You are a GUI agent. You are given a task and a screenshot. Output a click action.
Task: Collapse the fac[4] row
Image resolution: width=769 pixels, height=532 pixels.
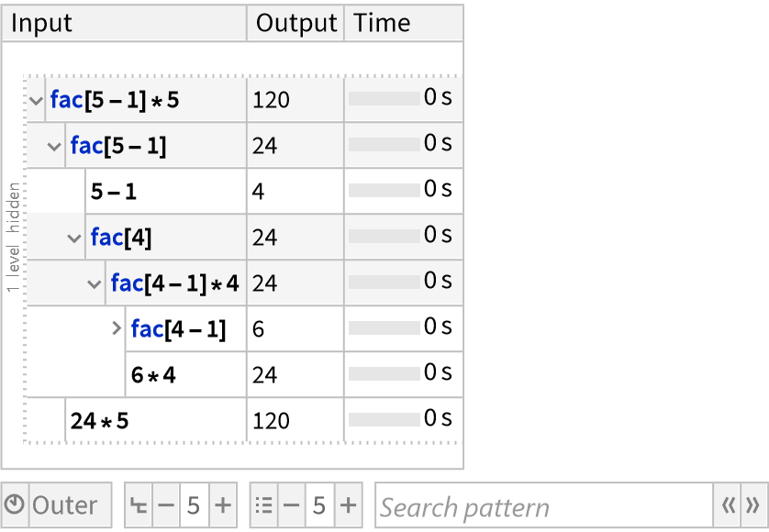click(74, 238)
